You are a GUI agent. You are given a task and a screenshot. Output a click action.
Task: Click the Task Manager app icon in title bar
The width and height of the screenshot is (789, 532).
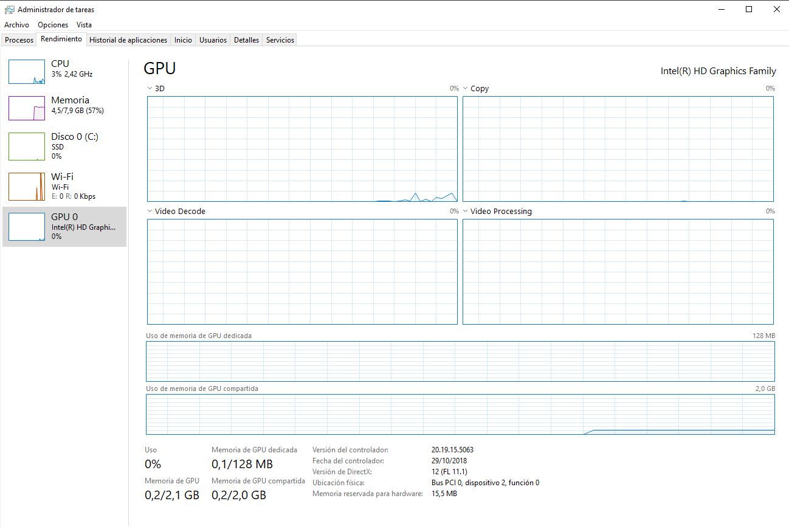click(x=9, y=10)
